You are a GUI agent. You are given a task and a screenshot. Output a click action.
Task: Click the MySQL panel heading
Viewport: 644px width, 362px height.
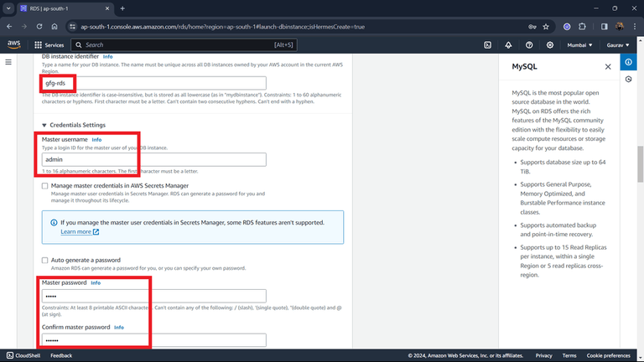click(524, 66)
